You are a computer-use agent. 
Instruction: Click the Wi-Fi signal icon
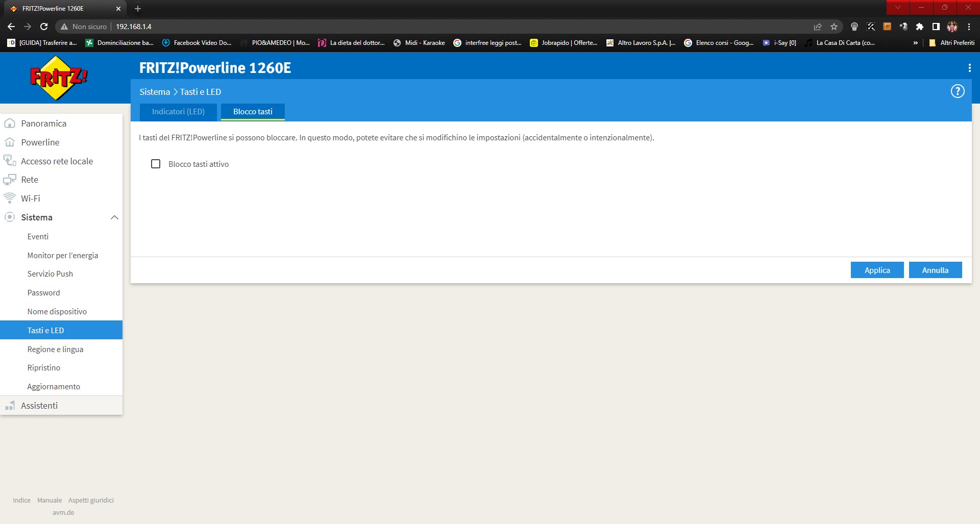click(10, 198)
